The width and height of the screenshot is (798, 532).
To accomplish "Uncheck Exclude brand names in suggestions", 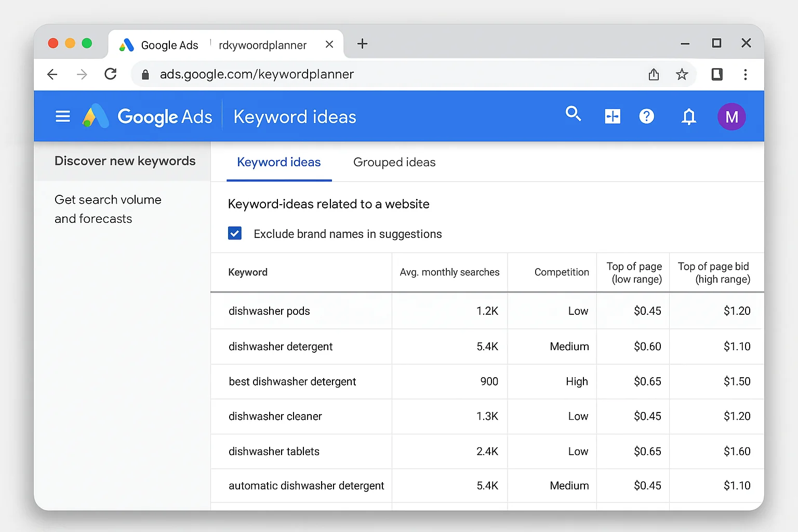I will (x=235, y=233).
